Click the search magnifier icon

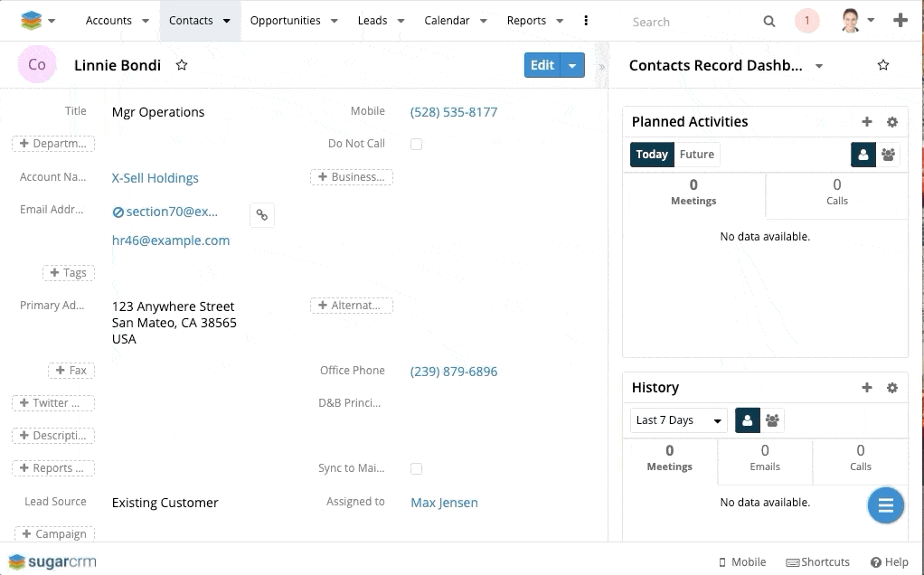click(x=769, y=21)
